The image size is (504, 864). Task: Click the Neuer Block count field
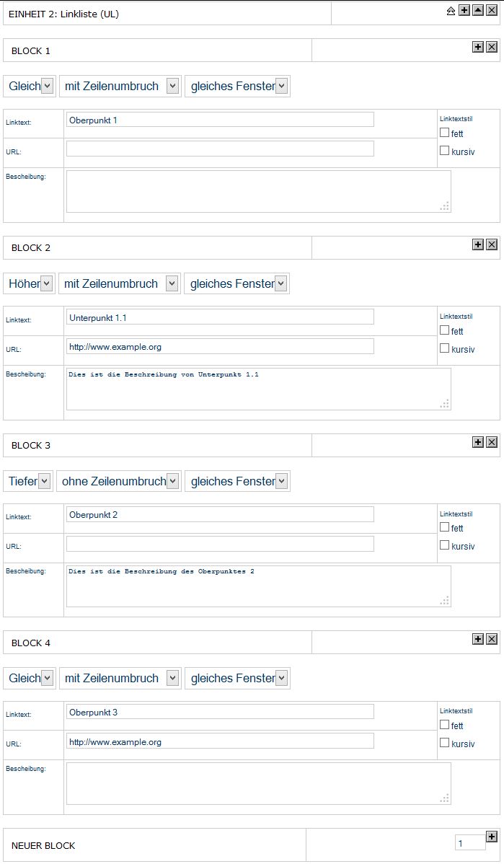(x=470, y=843)
